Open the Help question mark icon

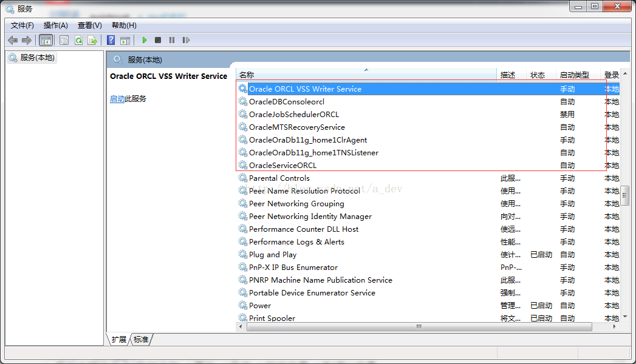point(111,40)
